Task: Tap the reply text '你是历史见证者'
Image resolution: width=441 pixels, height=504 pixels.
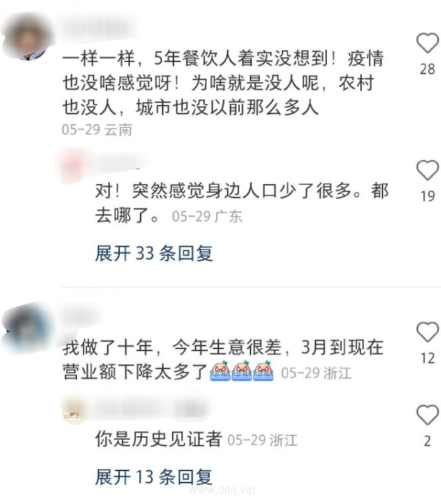Action: click(x=158, y=439)
